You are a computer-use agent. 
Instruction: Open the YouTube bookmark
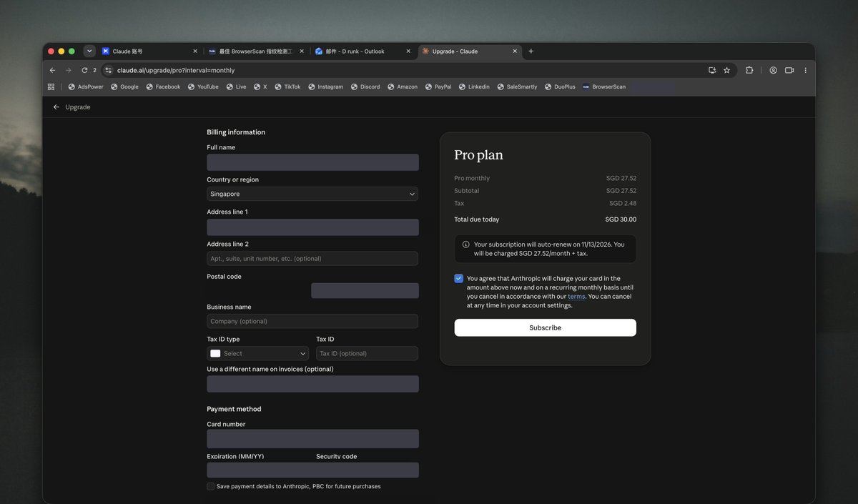pos(203,87)
